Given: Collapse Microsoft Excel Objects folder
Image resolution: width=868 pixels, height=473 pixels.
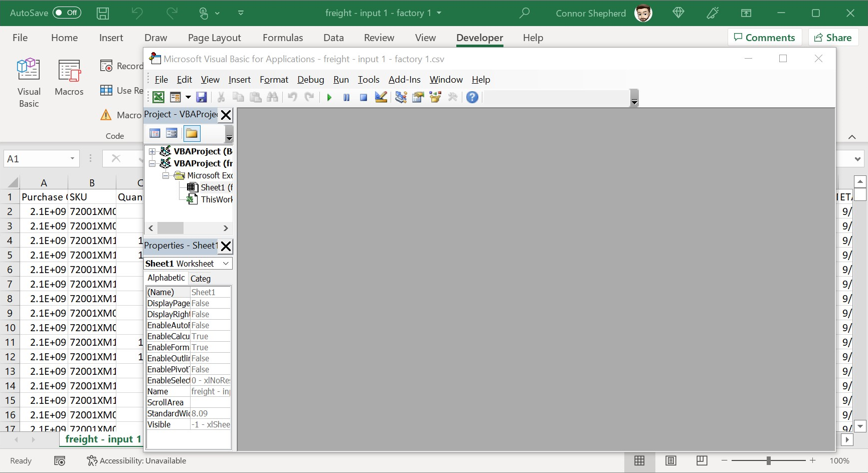Looking at the screenshot, I should click(x=165, y=175).
